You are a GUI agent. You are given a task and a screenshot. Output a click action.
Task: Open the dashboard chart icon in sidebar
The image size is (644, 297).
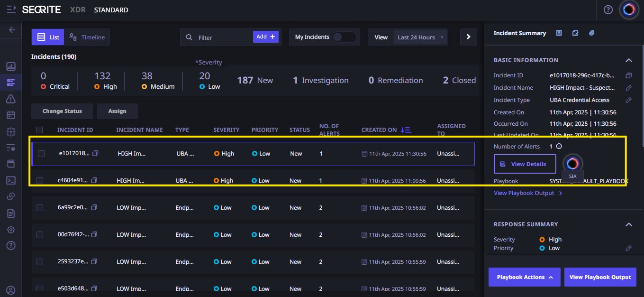click(x=11, y=66)
